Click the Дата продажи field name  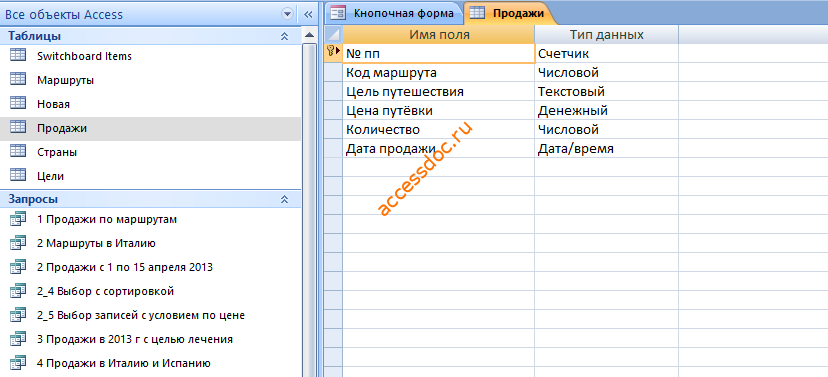point(439,149)
